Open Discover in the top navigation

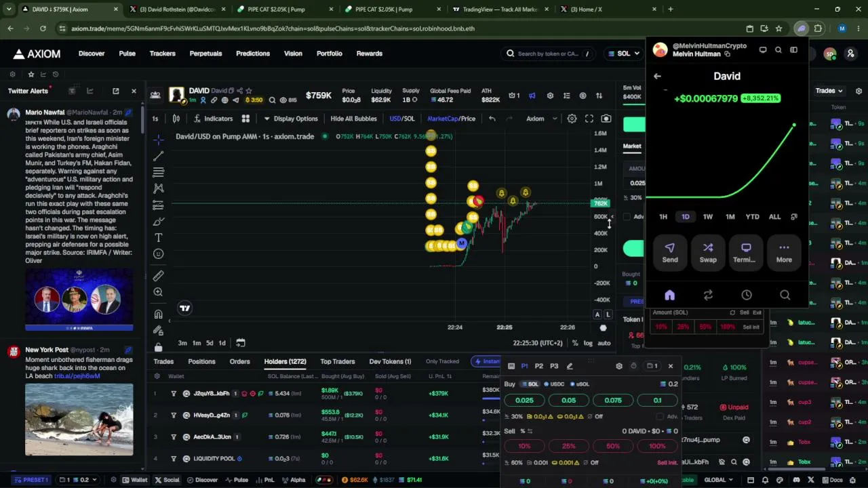click(92, 54)
